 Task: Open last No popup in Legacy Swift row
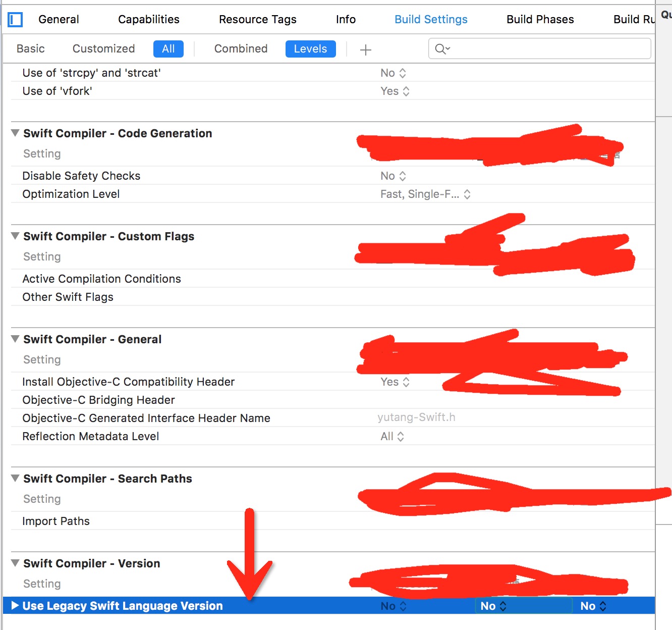click(593, 606)
